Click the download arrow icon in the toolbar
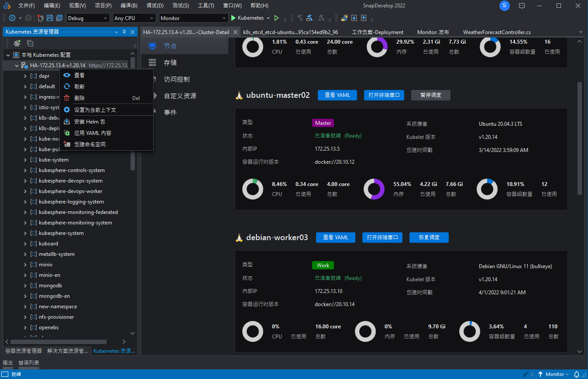 click(354, 18)
